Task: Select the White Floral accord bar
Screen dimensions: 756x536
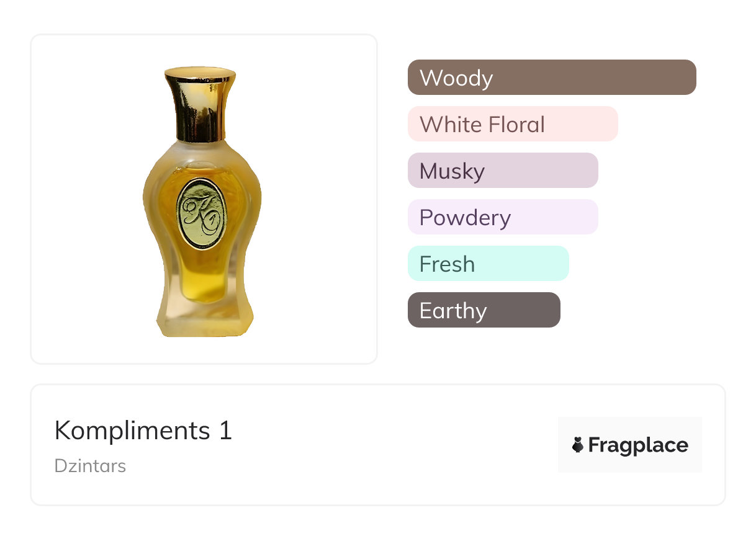Action: (x=512, y=124)
